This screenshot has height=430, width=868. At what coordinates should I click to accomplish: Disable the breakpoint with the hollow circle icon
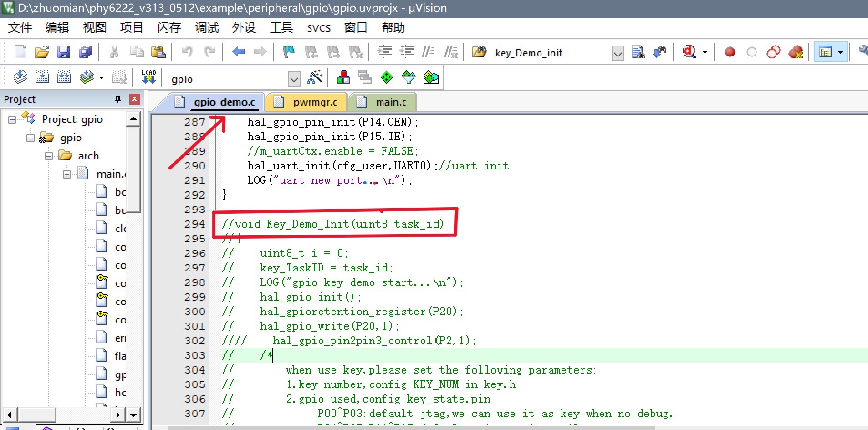752,52
